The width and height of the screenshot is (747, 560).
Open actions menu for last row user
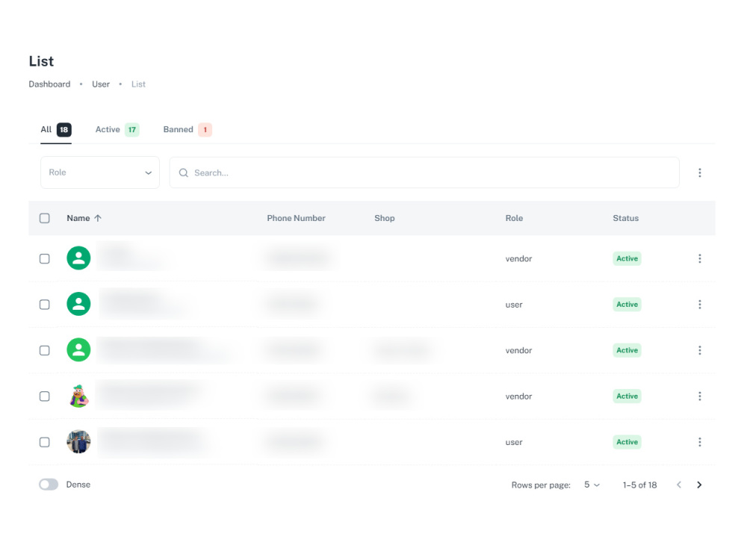[699, 442]
